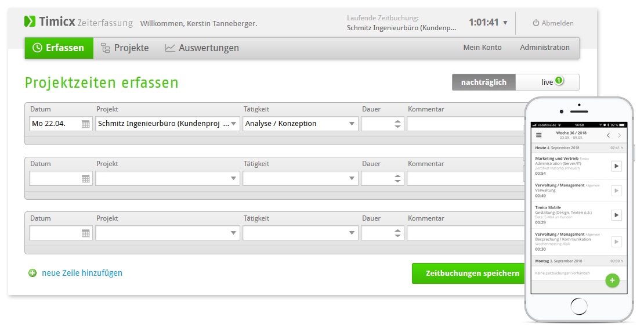Tap the Heute 4. September 2018 row

579,147
